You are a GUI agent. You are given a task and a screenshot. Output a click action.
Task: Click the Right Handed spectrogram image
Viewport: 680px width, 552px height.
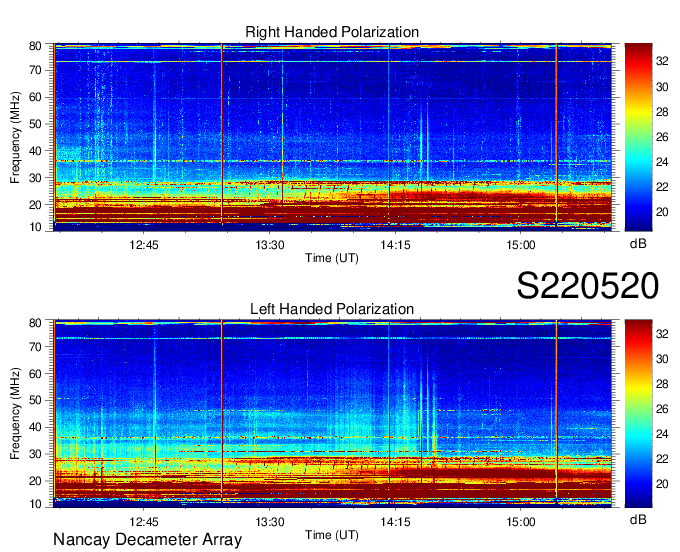point(333,137)
